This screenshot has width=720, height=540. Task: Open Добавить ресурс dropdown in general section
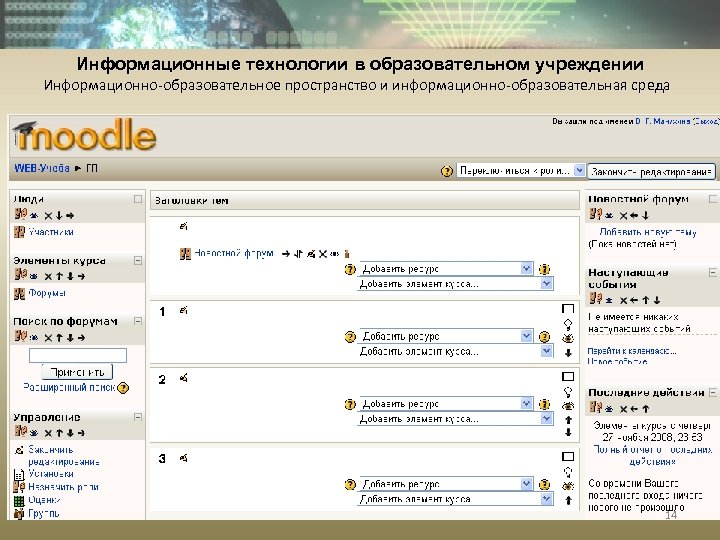click(x=446, y=269)
